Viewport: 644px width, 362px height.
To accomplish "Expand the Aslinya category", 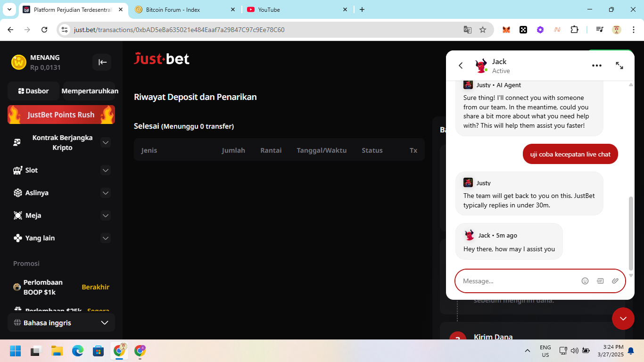I will pos(106,193).
